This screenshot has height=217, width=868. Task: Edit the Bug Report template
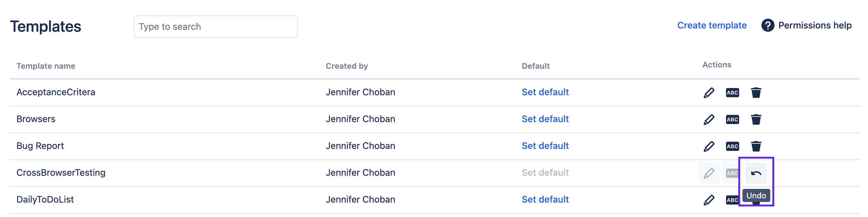(709, 146)
